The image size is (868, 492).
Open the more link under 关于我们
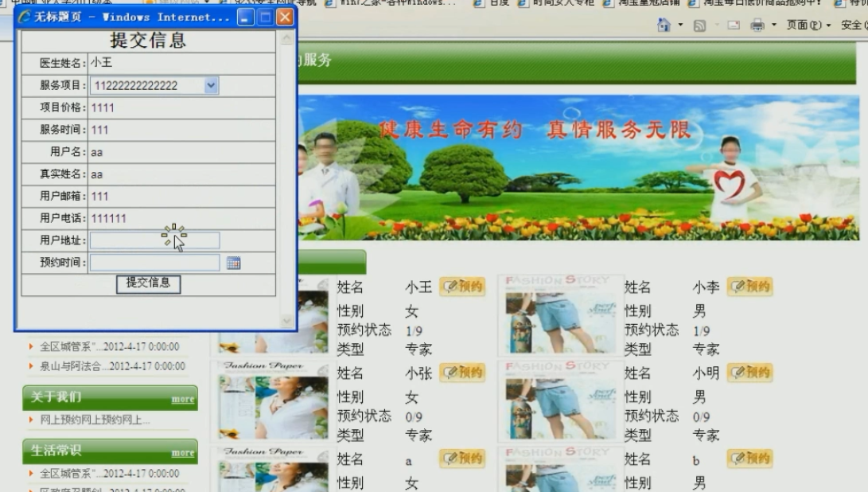pyautogui.click(x=183, y=400)
